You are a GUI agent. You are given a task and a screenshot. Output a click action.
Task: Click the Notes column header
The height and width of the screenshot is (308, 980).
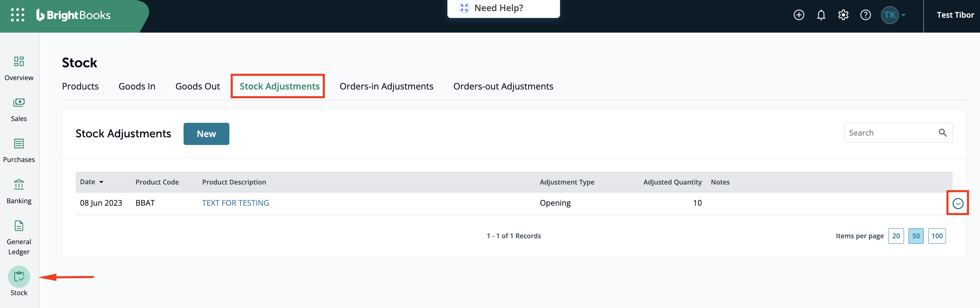point(720,182)
